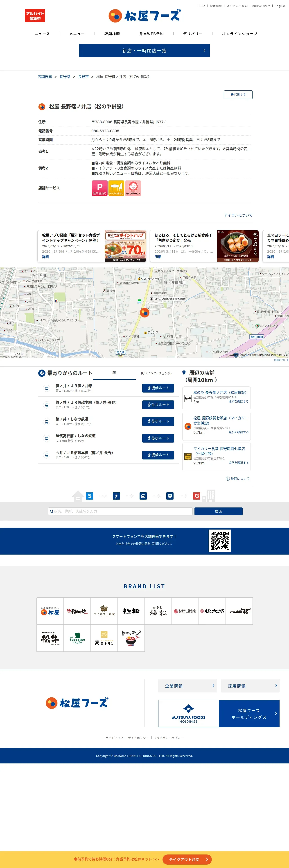The image size is (289, 868).
Task: Click the アルバイト募集中 red badge
Action: tap(35, 16)
